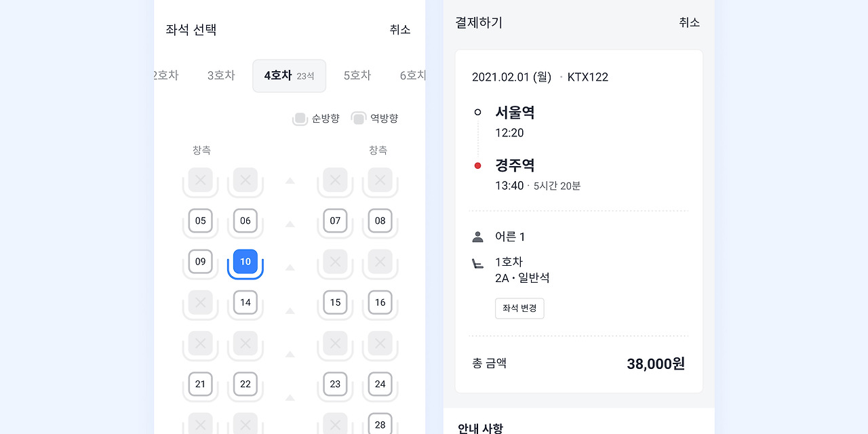This screenshot has height=434, width=868.
Task: Cancel the payment with 취소
Action: pyautogui.click(x=690, y=23)
